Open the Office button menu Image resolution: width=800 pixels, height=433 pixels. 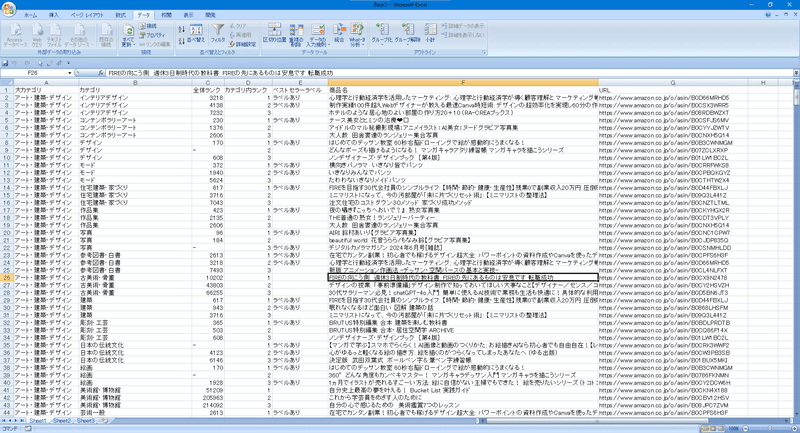9,9
